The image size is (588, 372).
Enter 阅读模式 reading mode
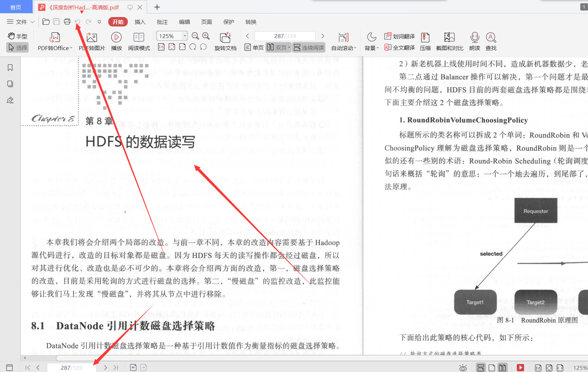[x=139, y=42]
